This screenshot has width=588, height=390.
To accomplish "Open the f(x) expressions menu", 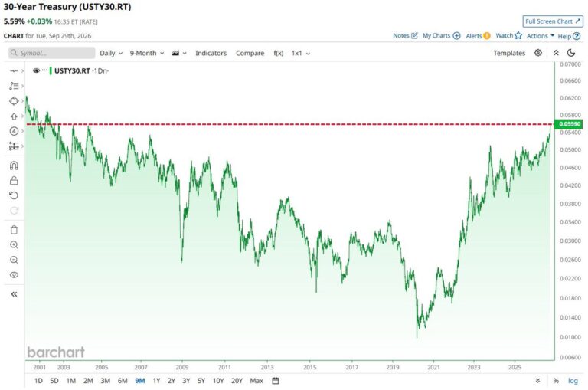I will 278,53.
